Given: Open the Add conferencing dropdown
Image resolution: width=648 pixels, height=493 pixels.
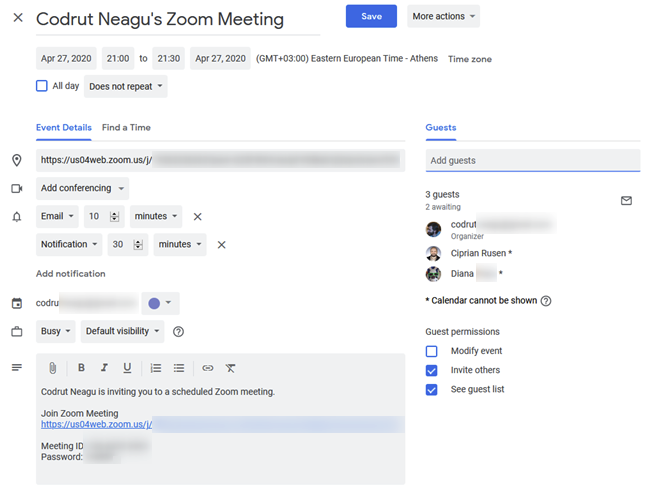Looking at the screenshot, I should point(82,188).
